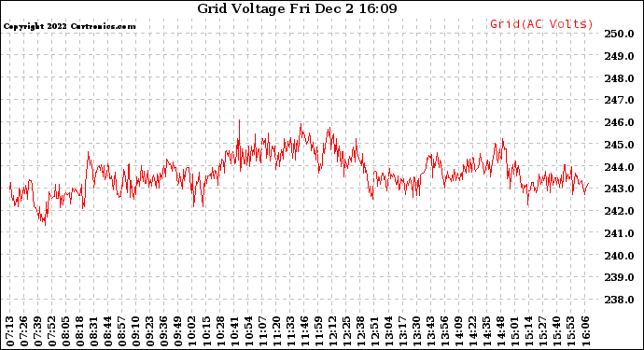Click the 09:36 time label
644x350 pixels.
tap(163, 331)
